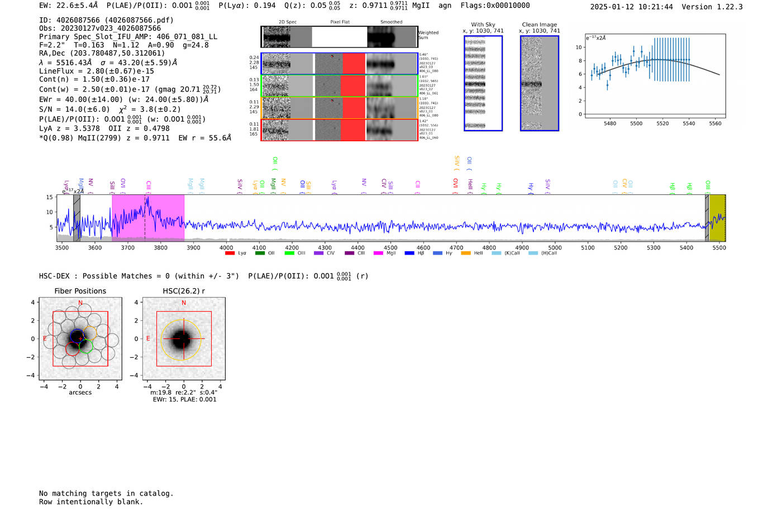The image size is (782, 532).
Task: Click the 'arcsecs' axis label
Action: click(x=80, y=393)
